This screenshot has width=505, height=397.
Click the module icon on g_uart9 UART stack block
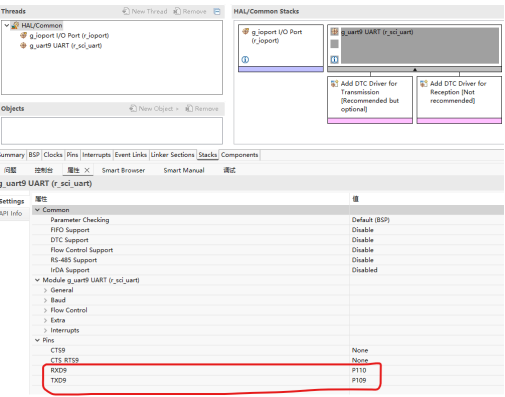tap(334, 32)
